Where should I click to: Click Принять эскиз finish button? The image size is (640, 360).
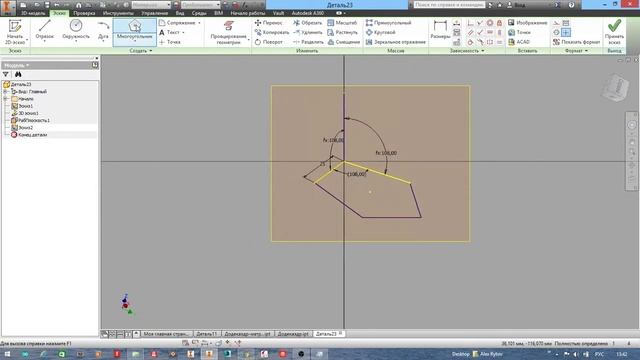pyautogui.click(x=614, y=32)
